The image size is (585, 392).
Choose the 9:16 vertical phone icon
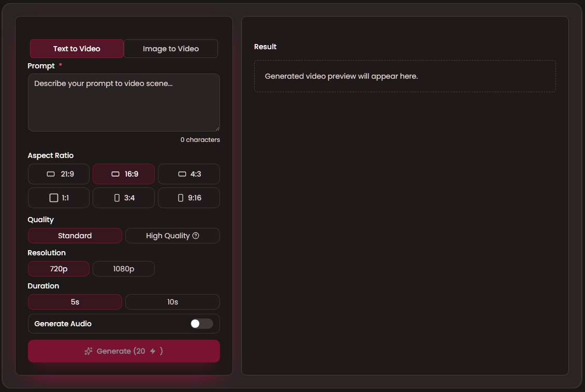(x=181, y=198)
